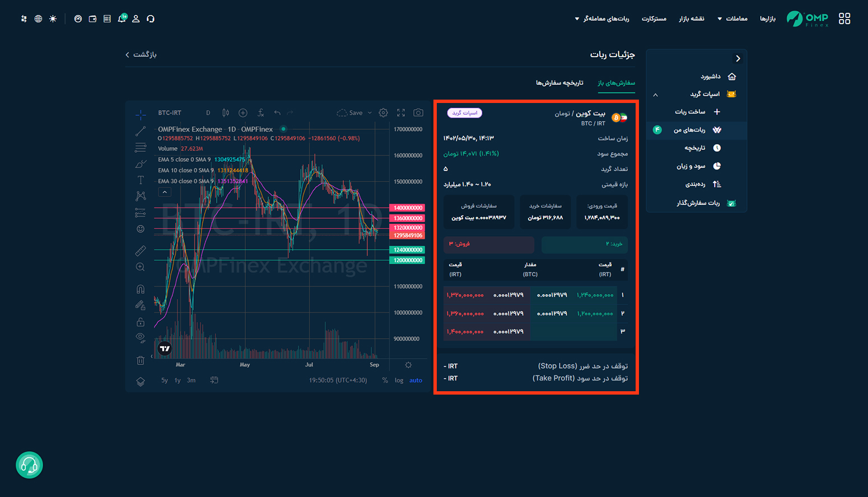Screen dimensions: 868x497
Task: Select the text annotation tool
Action: pos(141,180)
